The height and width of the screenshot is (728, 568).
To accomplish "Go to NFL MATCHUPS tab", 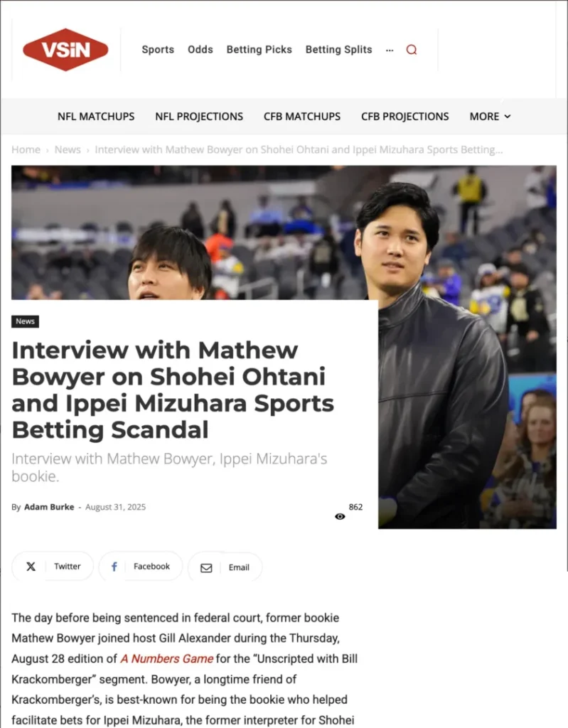I will [x=96, y=117].
